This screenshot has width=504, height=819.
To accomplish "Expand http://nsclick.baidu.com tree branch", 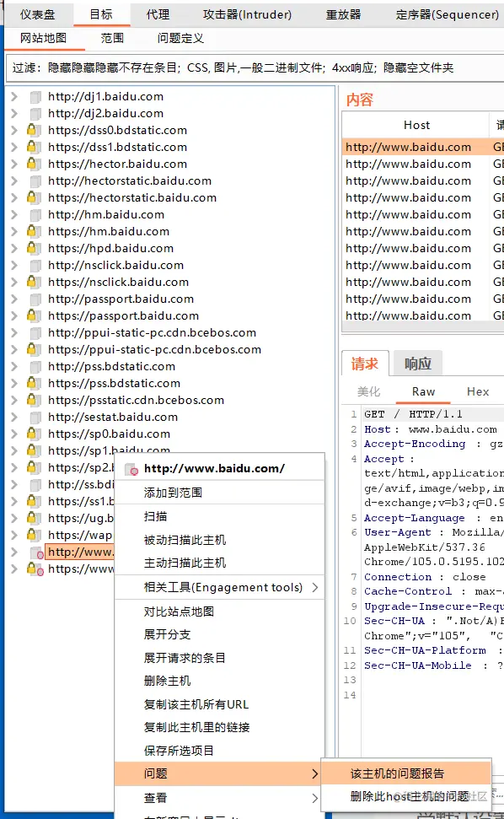I will point(14,265).
